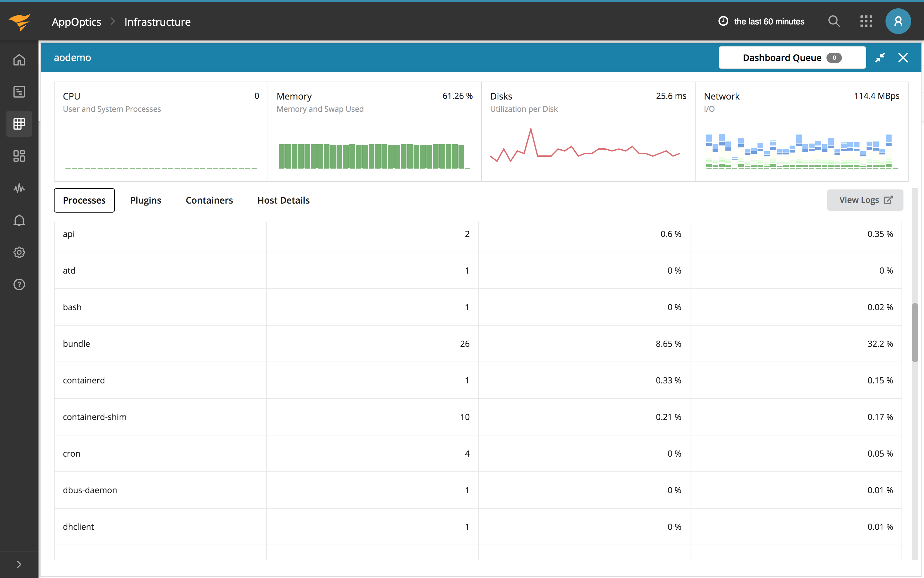Click AppOptics breadcrumb link
The image size is (924, 578).
(76, 22)
